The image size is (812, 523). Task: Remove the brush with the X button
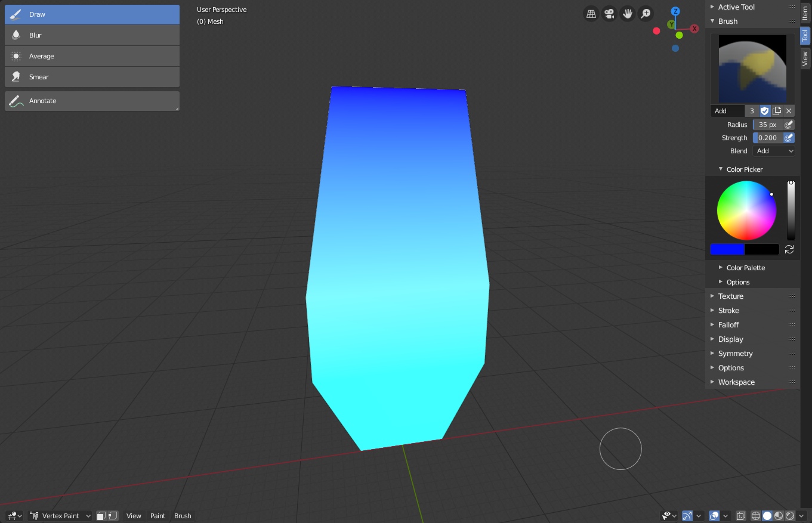click(789, 110)
